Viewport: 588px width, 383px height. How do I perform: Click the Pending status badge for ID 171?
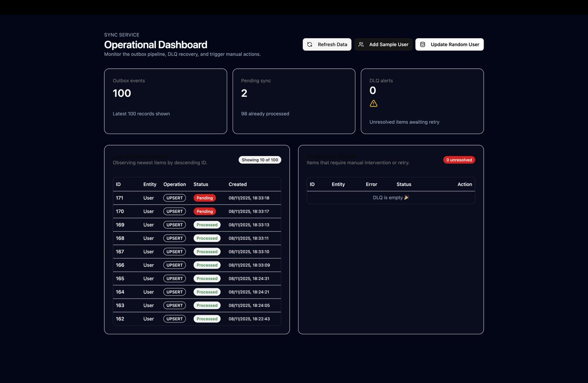205,198
